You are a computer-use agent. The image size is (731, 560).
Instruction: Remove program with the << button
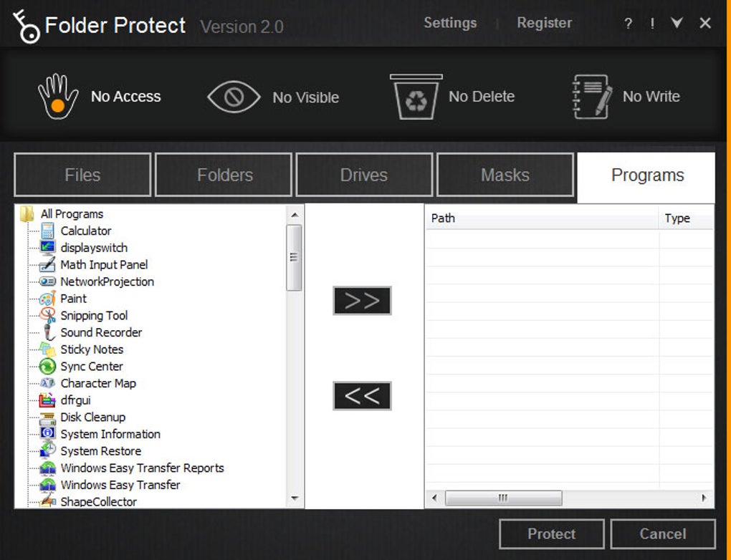coord(362,395)
